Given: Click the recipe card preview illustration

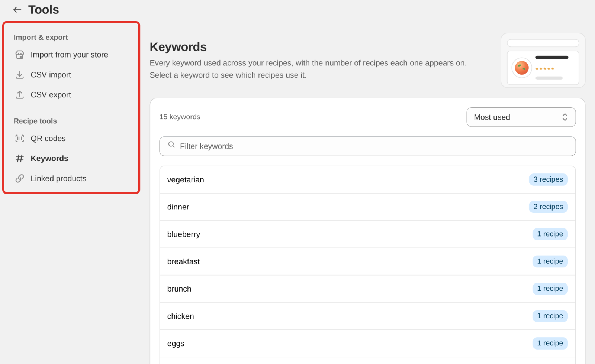Looking at the screenshot, I should 543,61.
